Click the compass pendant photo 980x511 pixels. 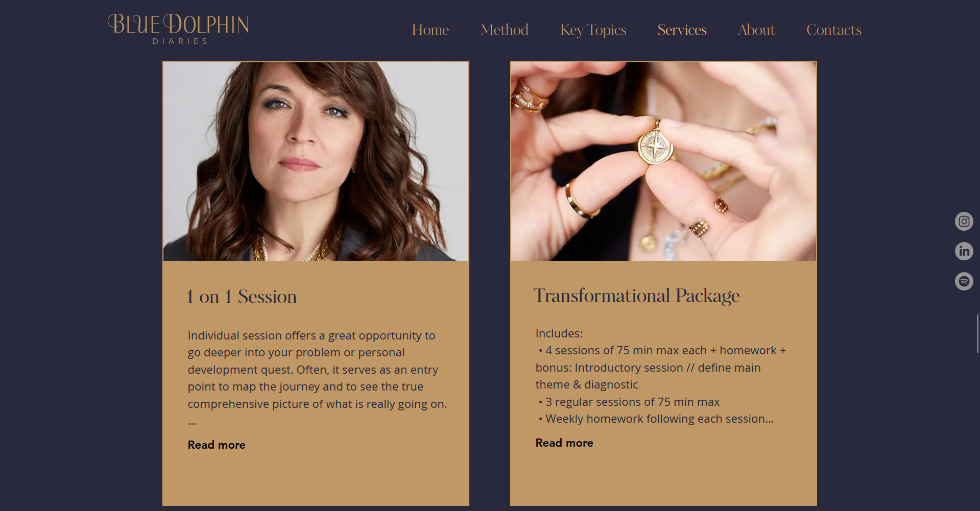click(663, 161)
